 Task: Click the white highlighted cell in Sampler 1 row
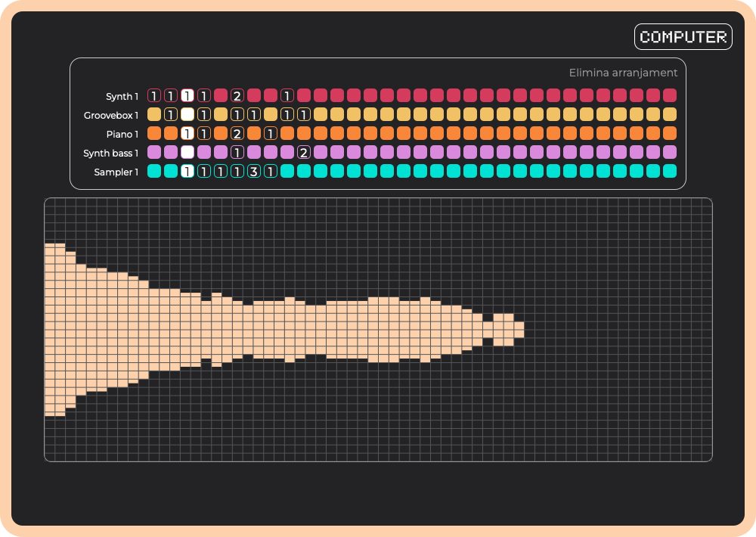[187, 172]
